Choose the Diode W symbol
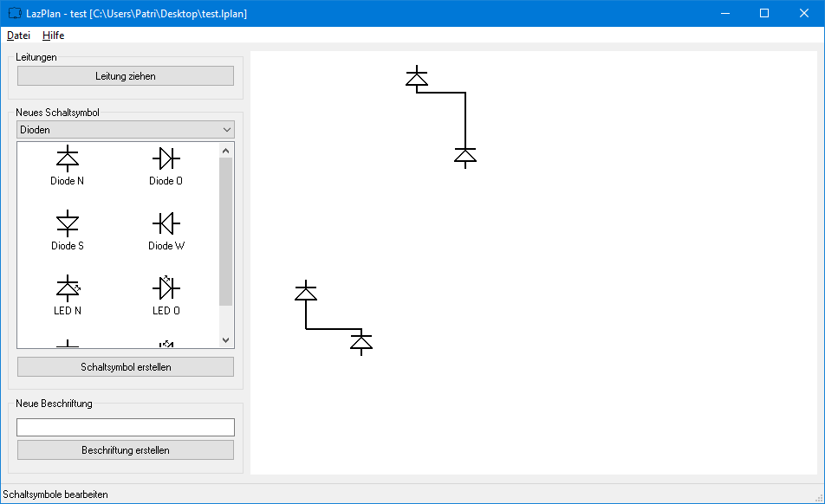 click(x=166, y=223)
